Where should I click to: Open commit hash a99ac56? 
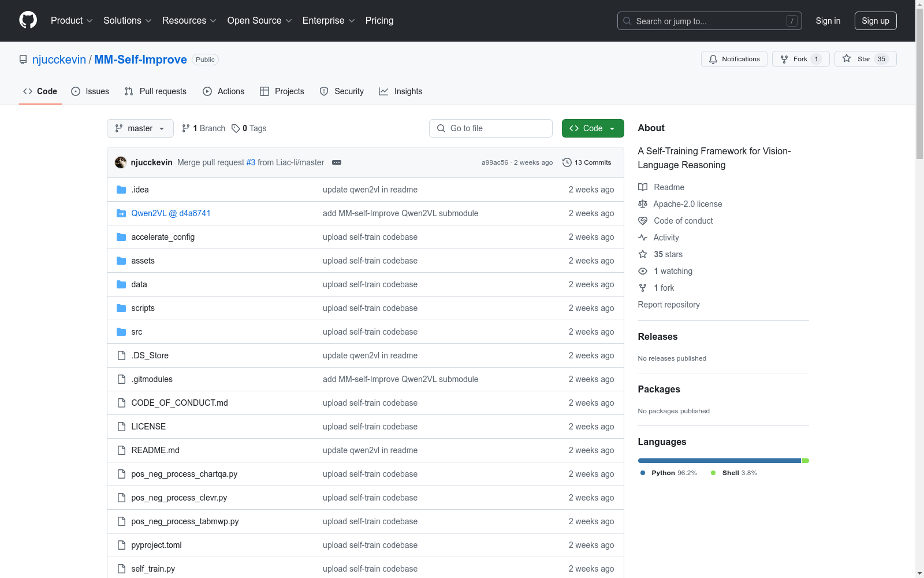[x=495, y=162]
